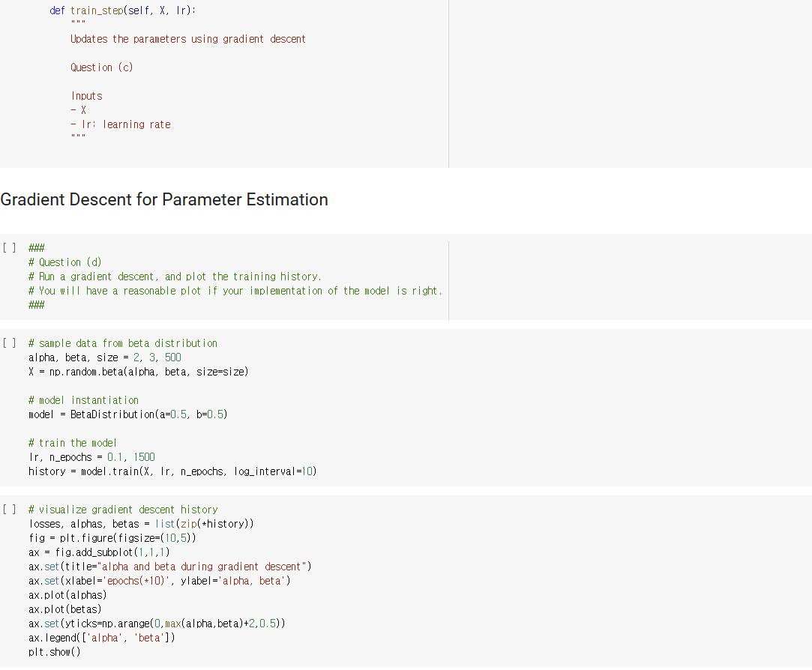Click line 'model = BetaDistribution(a=0.5, b=0.5)'

pos(128,414)
